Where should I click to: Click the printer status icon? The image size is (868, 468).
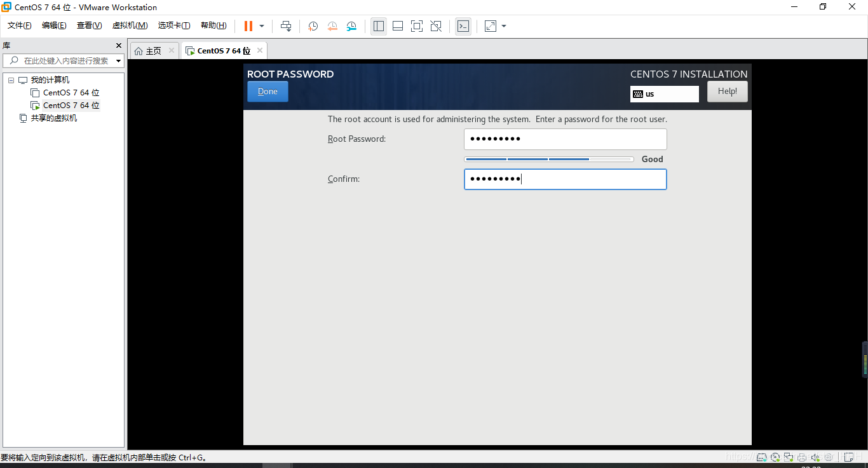point(802,457)
